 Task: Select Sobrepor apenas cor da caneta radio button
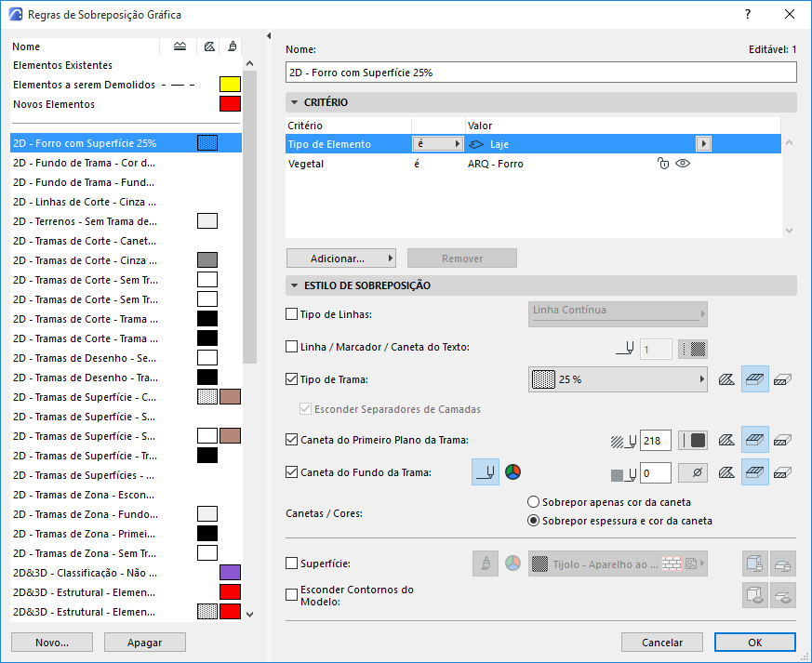pos(533,502)
